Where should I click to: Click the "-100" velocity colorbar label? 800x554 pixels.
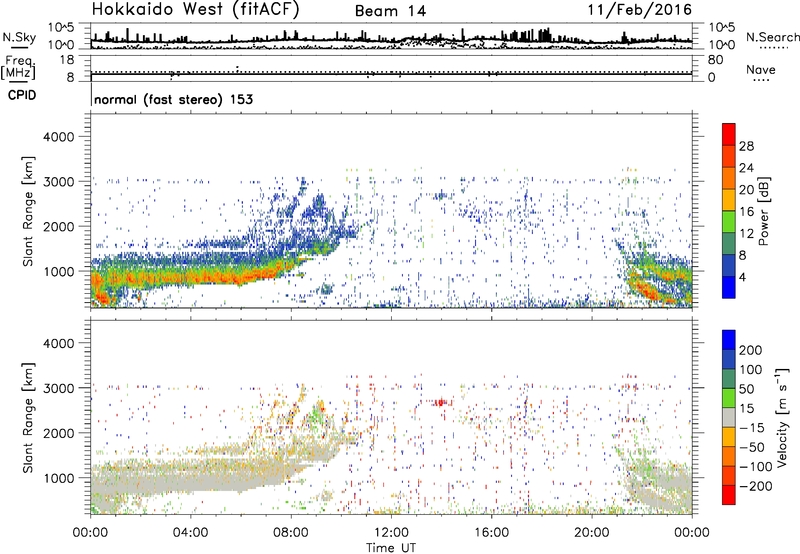756,467
